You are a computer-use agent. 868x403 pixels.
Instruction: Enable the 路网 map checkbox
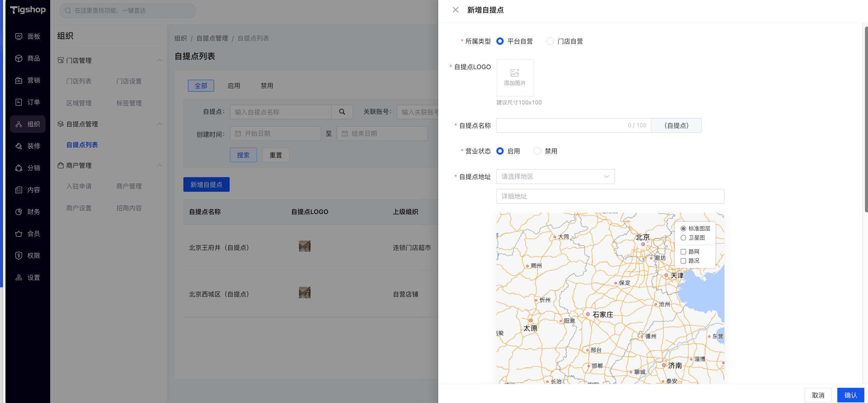(683, 252)
